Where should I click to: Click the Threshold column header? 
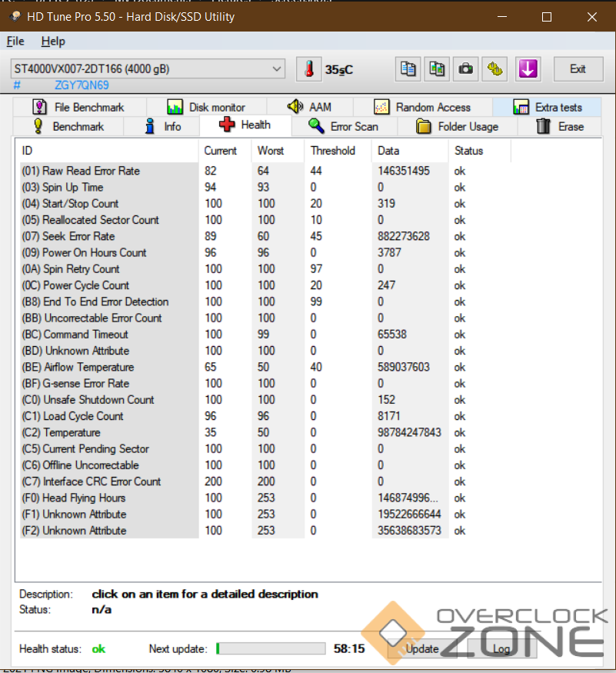(338, 151)
